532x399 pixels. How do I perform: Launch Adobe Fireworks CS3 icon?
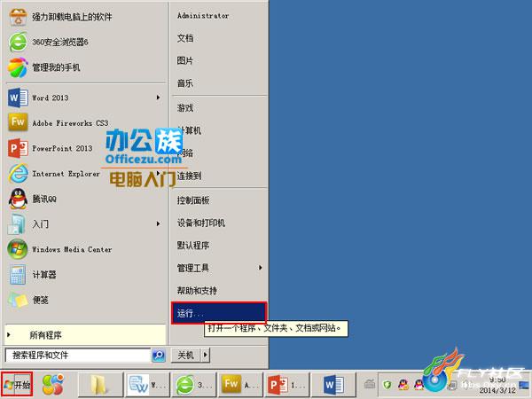18,121
